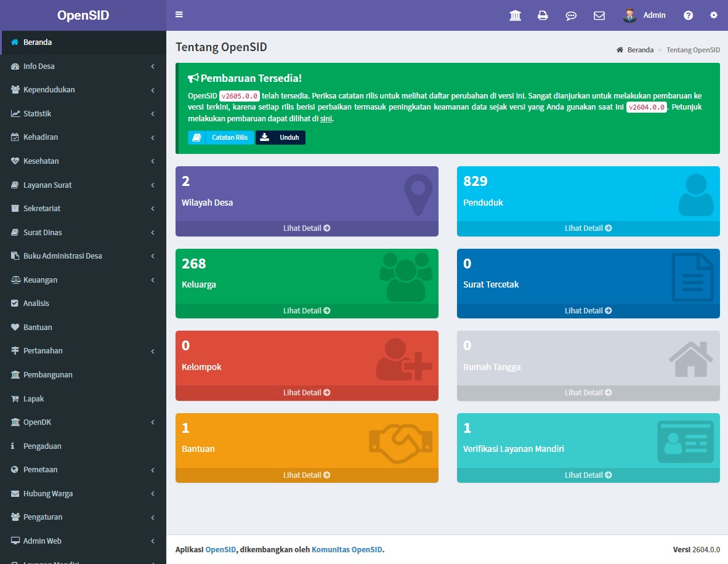Click Lihat Detail under Keluarga
Screen dimensions: 728x564
(x=307, y=311)
